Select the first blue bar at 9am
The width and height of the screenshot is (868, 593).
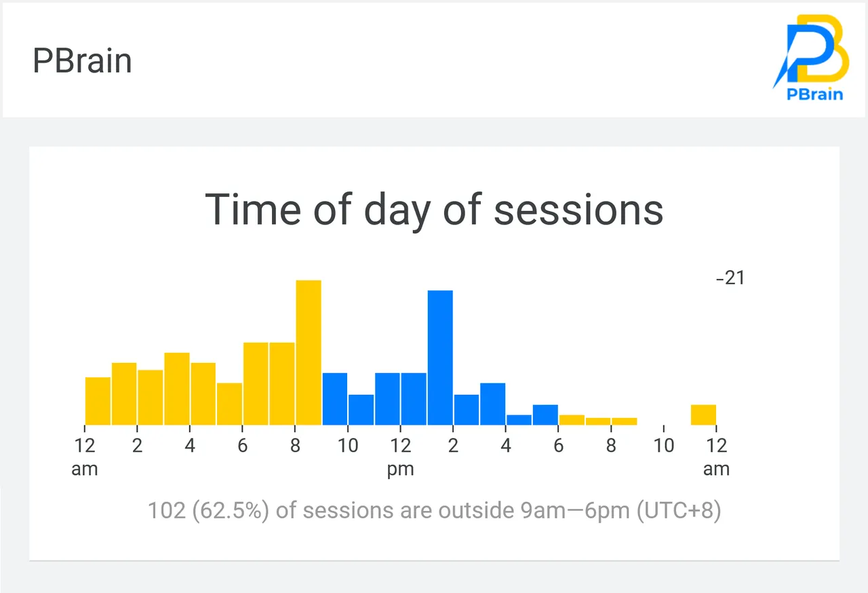[x=335, y=399]
